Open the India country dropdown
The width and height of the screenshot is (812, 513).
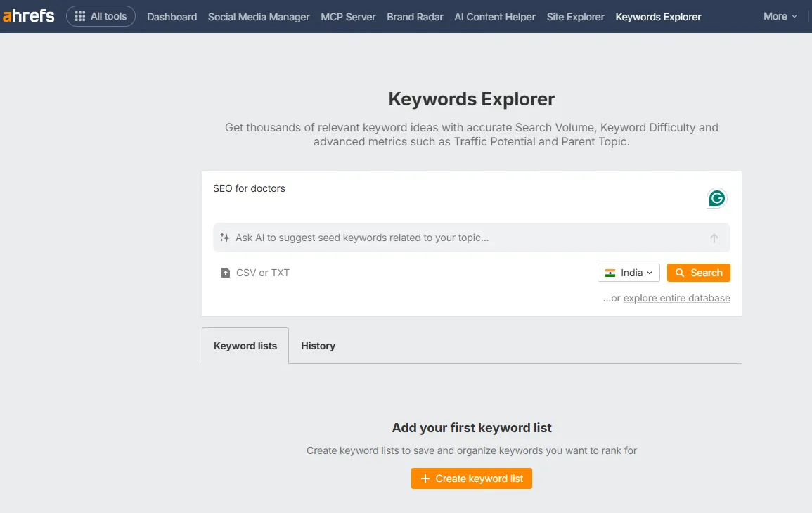click(x=629, y=273)
